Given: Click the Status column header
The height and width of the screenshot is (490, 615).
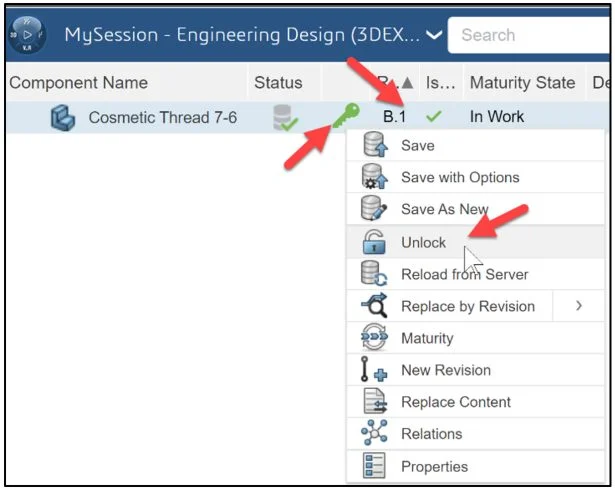Looking at the screenshot, I should [x=278, y=82].
